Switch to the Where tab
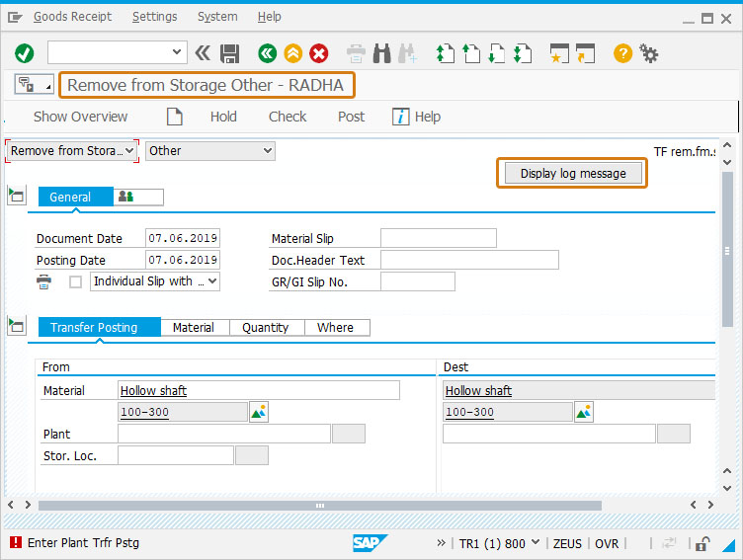The width and height of the screenshot is (743, 560). [x=337, y=327]
